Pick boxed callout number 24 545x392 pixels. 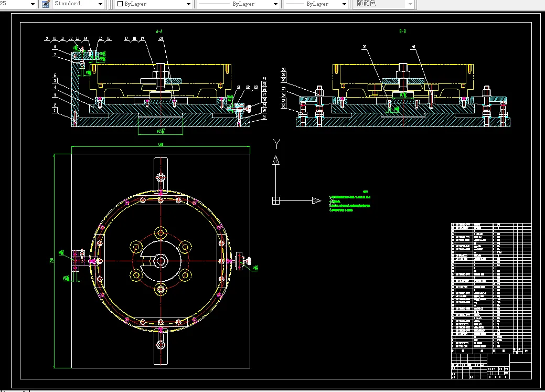click(264, 79)
